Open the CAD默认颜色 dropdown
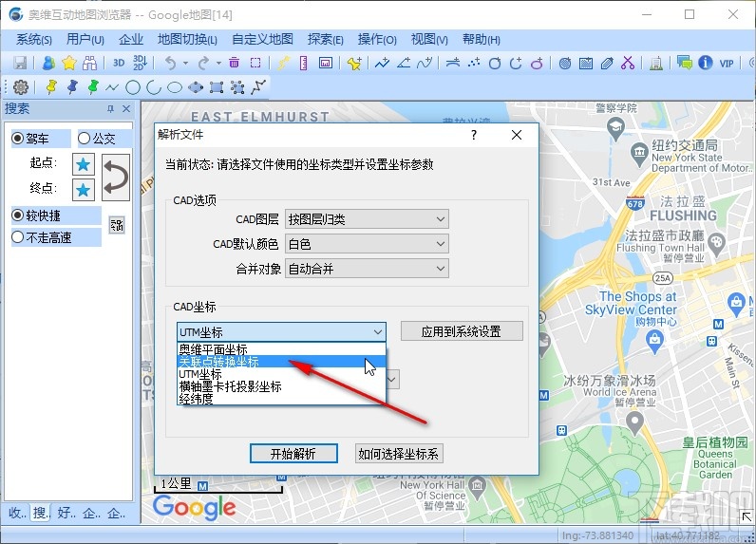The height and width of the screenshot is (544, 756). (x=367, y=244)
